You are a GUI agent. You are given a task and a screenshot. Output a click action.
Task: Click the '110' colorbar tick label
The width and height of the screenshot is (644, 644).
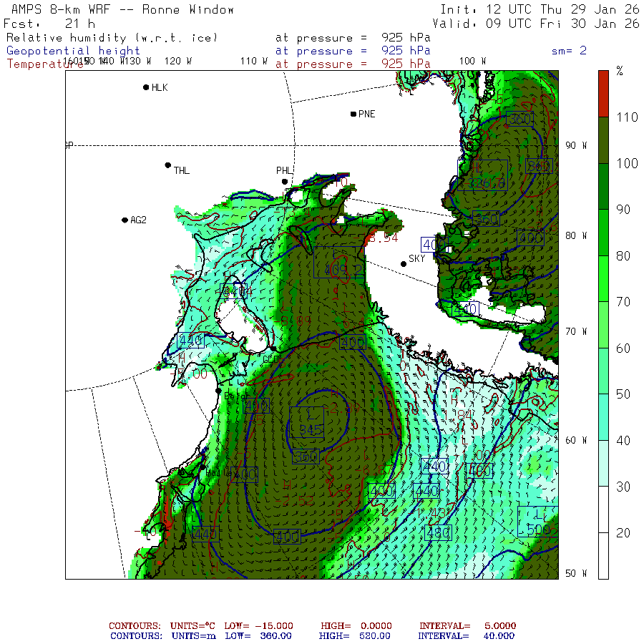(x=627, y=117)
